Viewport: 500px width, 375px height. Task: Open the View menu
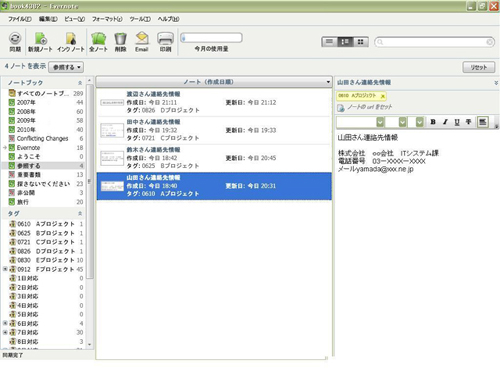click(x=74, y=19)
